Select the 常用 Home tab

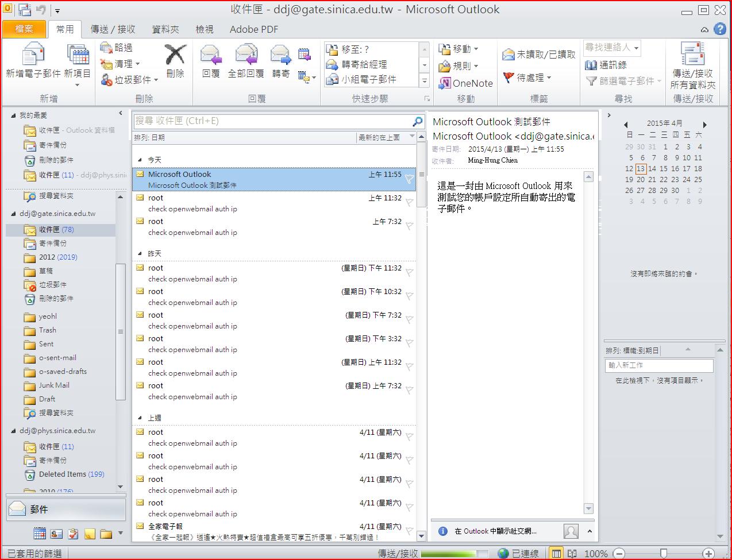(x=65, y=29)
